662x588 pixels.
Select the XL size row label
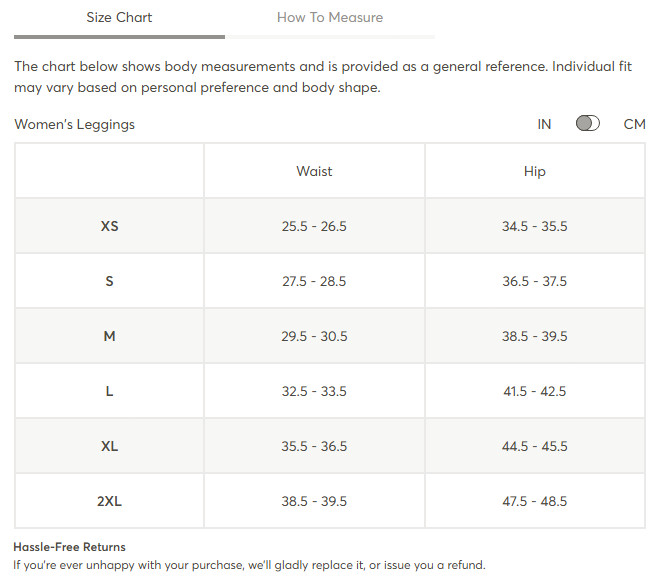point(109,446)
